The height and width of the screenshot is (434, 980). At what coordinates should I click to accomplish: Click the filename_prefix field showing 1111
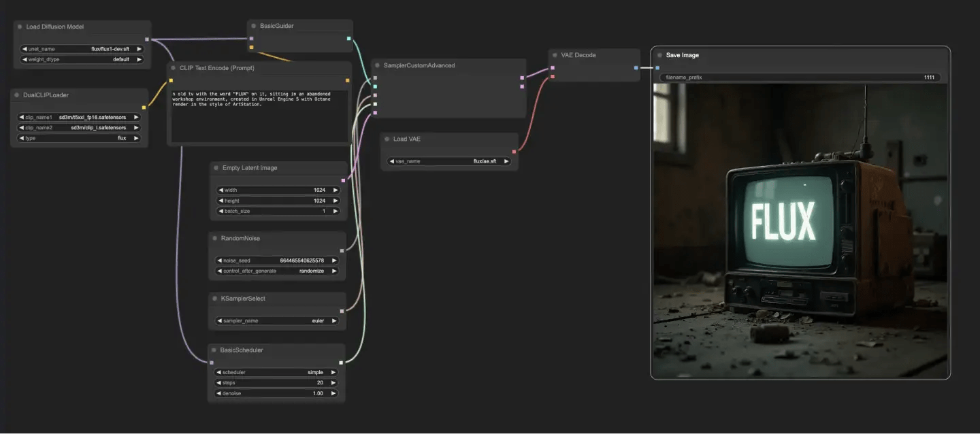pos(800,78)
